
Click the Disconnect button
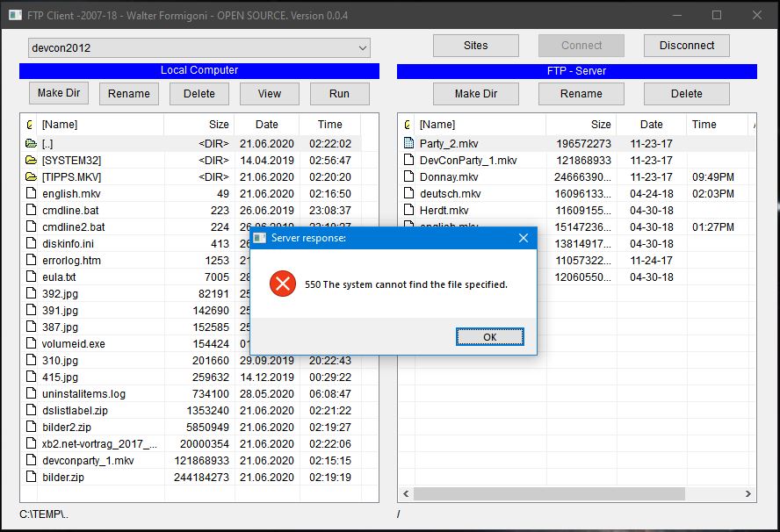click(687, 46)
